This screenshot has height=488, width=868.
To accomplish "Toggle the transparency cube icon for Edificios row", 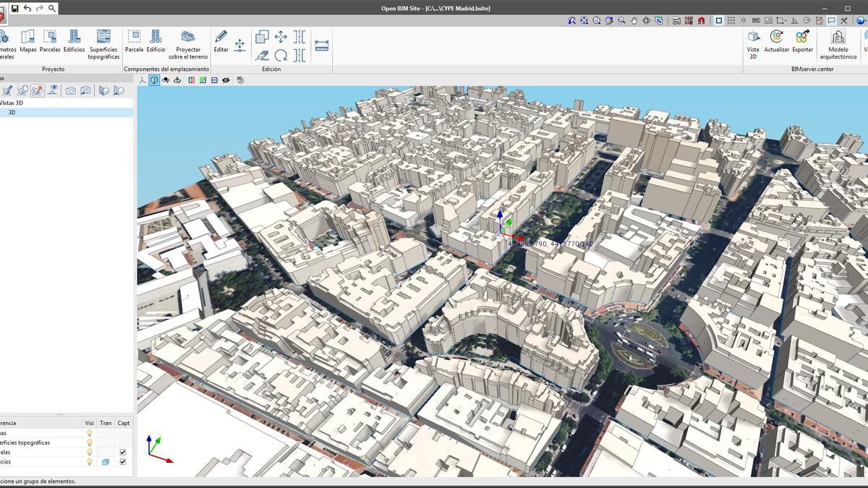I will pyautogui.click(x=105, y=462).
